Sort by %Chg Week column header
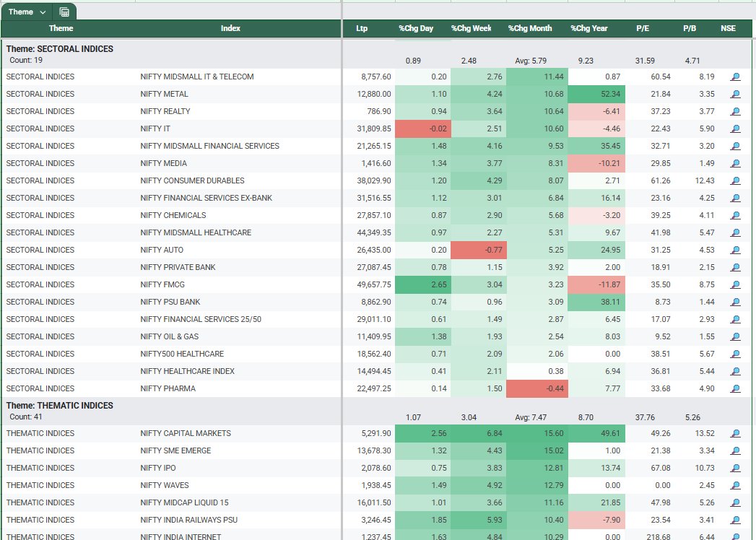The height and width of the screenshot is (540, 756). pos(471,28)
